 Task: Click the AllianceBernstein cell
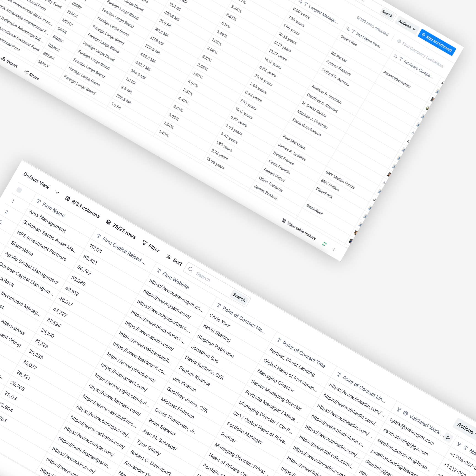pyautogui.click(x=397, y=79)
